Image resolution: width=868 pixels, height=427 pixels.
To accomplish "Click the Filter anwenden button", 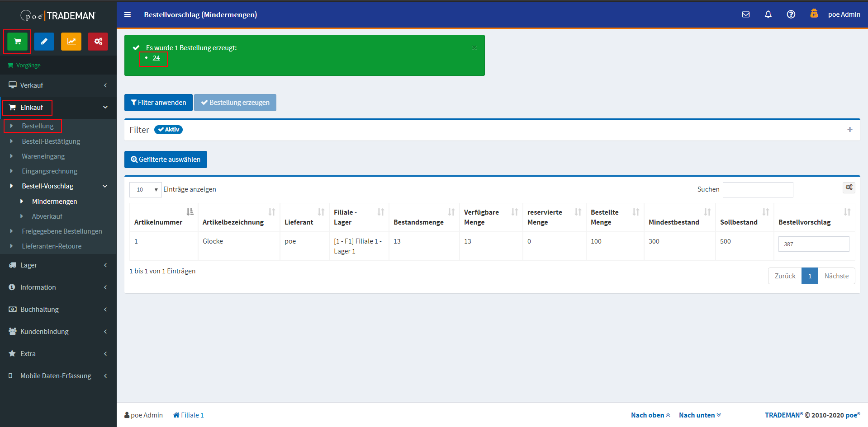I will (158, 103).
